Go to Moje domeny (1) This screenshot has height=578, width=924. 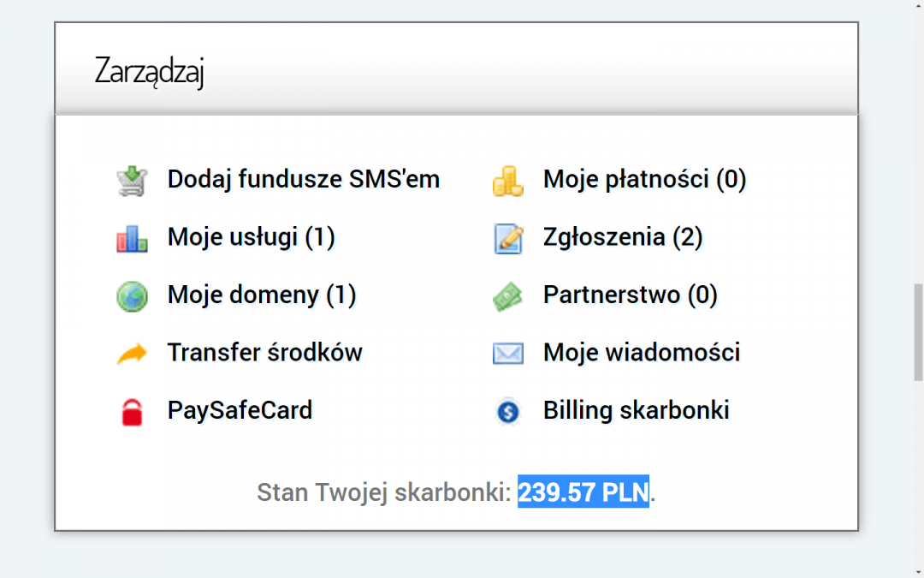pyautogui.click(x=262, y=295)
